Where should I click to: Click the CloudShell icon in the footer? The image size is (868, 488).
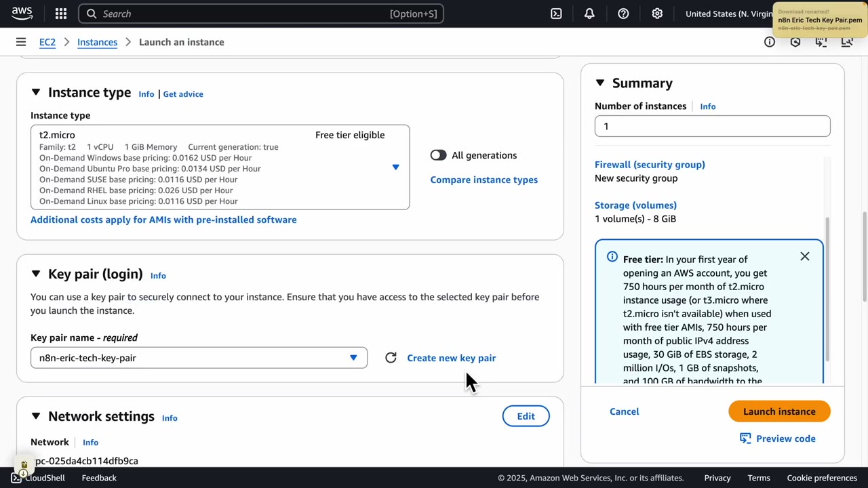(x=16, y=478)
